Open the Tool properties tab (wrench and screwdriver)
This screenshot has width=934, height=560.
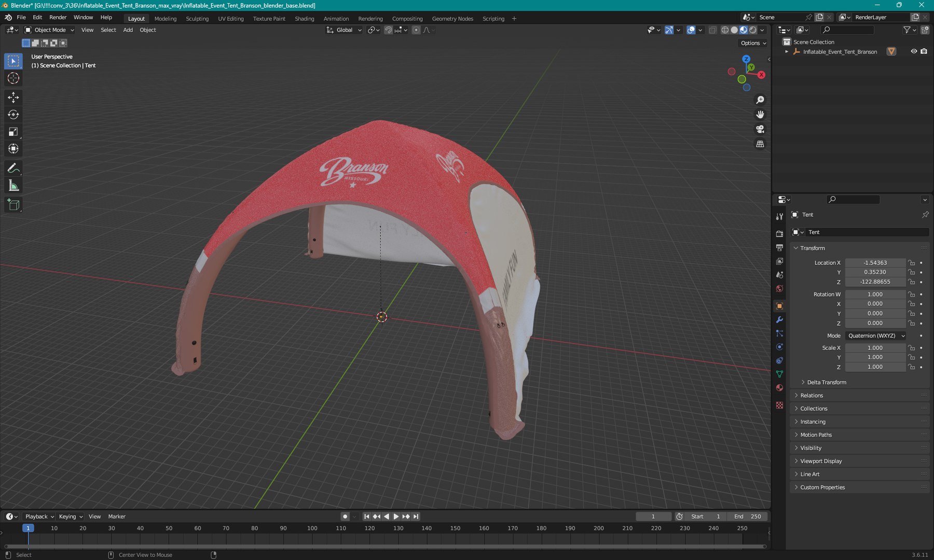coord(779,217)
